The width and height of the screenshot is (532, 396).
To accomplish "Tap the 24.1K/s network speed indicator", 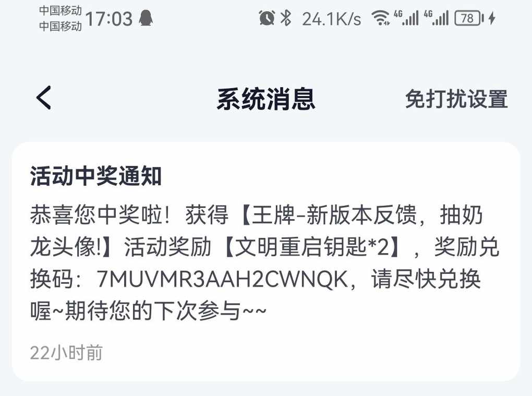I will pyautogui.click(x=332, y=19).
